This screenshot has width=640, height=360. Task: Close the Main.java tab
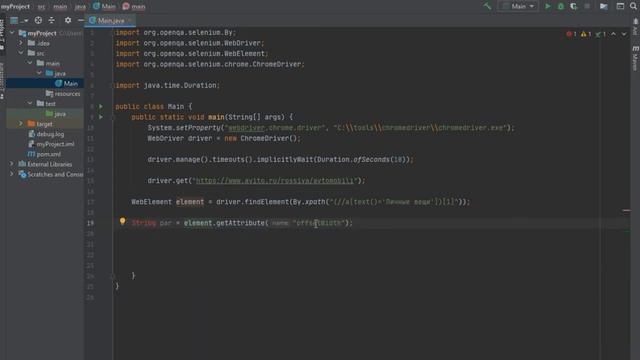(x=130, y=20)
